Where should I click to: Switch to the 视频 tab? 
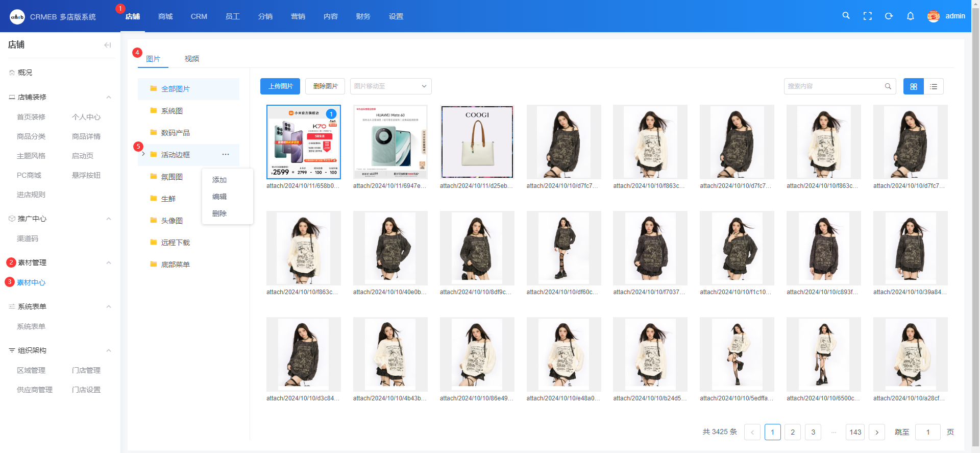(x=192, y=59)
